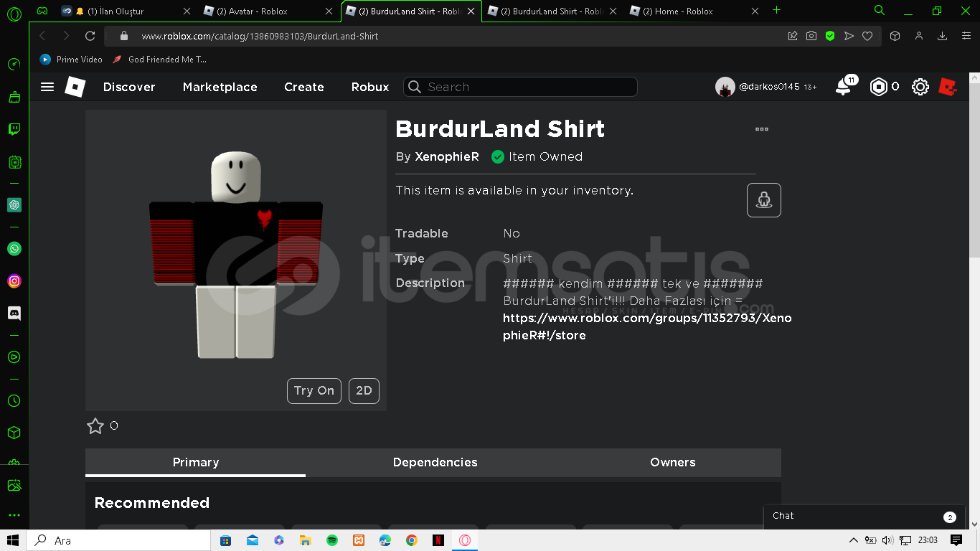The height and width of the screenshot is (551, 980).
Task: Click the green shield ad-blocker icon
Action: click(x=830, y=36)
